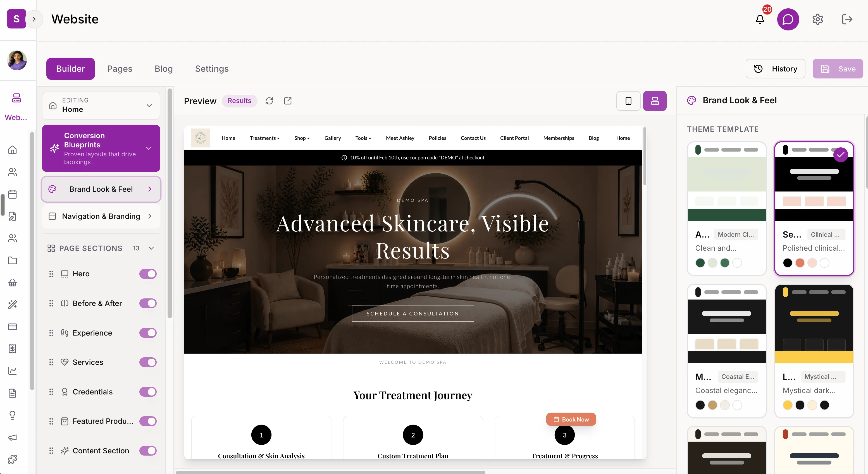
Task: Switch to the Blog tab
Action: pyautogui.click(x=164, y=69)
